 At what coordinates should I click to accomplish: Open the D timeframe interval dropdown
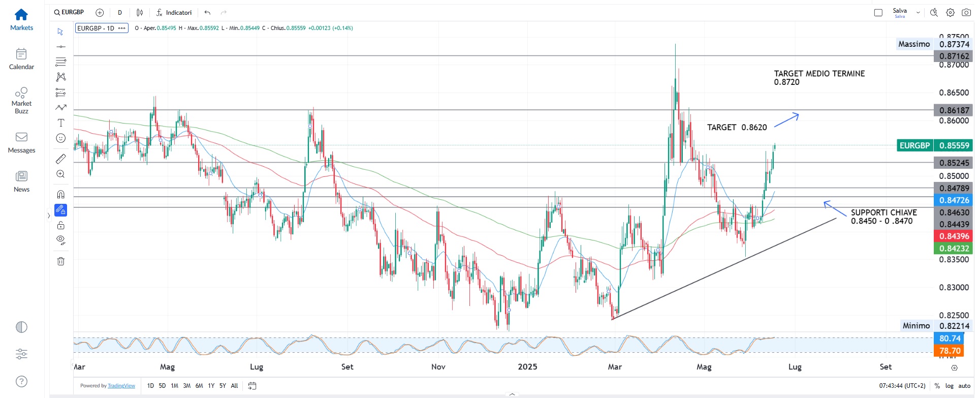120,13
